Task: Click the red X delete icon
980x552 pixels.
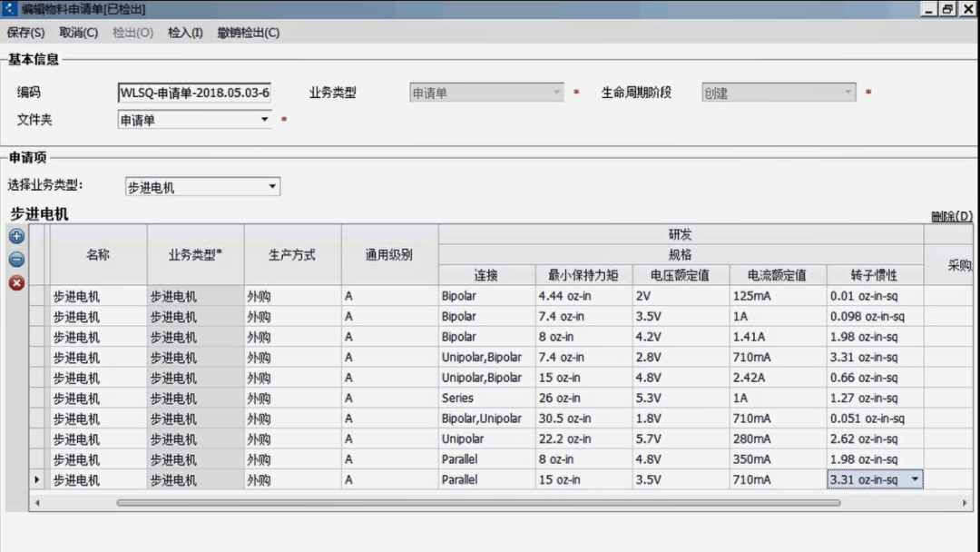Action: coord(16,283)
